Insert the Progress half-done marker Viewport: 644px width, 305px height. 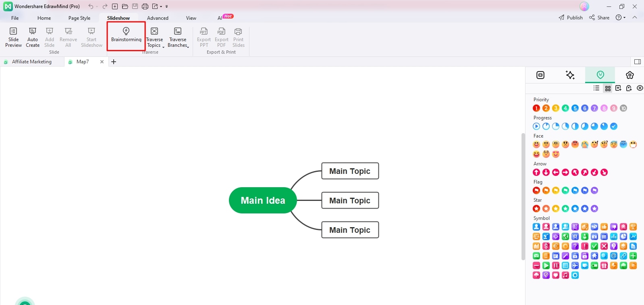tap(575, 126)
